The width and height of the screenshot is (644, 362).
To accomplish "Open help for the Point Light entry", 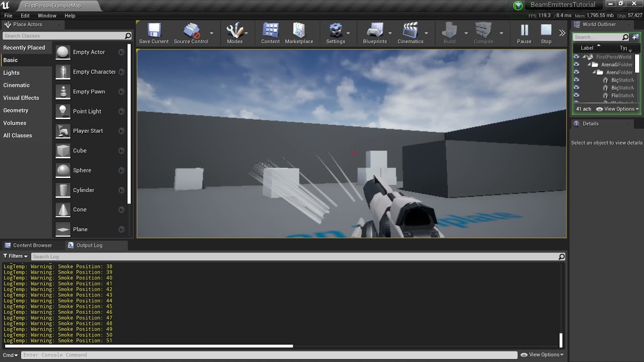I will click(x=121, y=111).
